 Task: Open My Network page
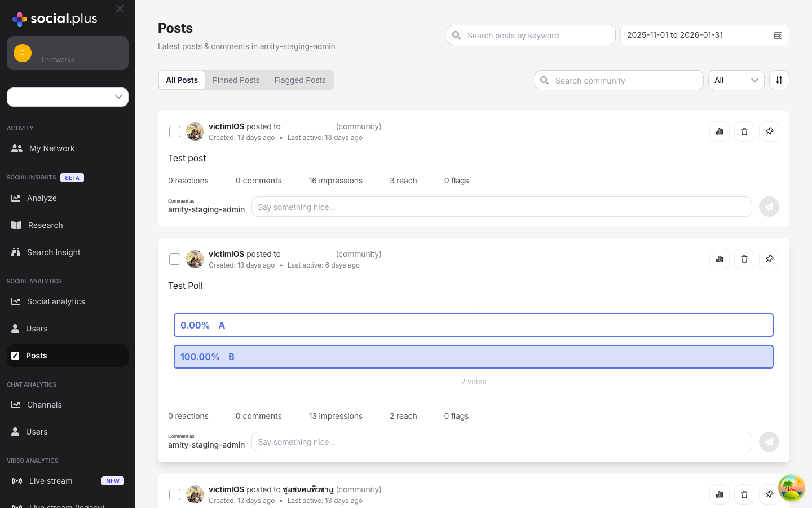click(x=51, y=148)
